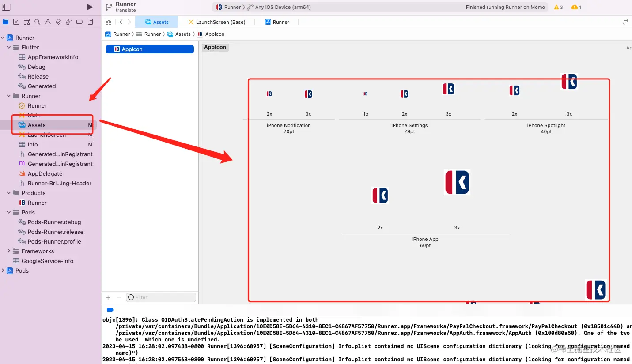Open the Generated config file
This screenshot has width=632, height=364.
tap(37, 86)
